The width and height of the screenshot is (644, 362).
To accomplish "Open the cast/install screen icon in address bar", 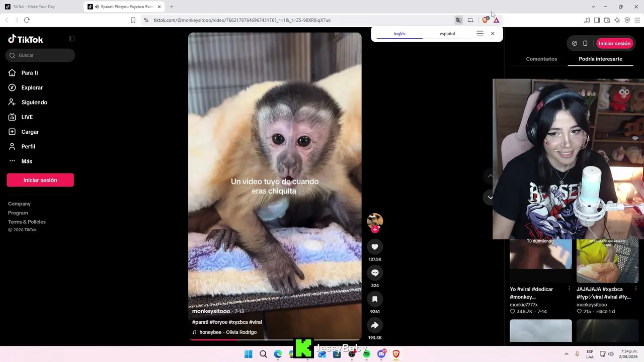I will click(470, 20).
